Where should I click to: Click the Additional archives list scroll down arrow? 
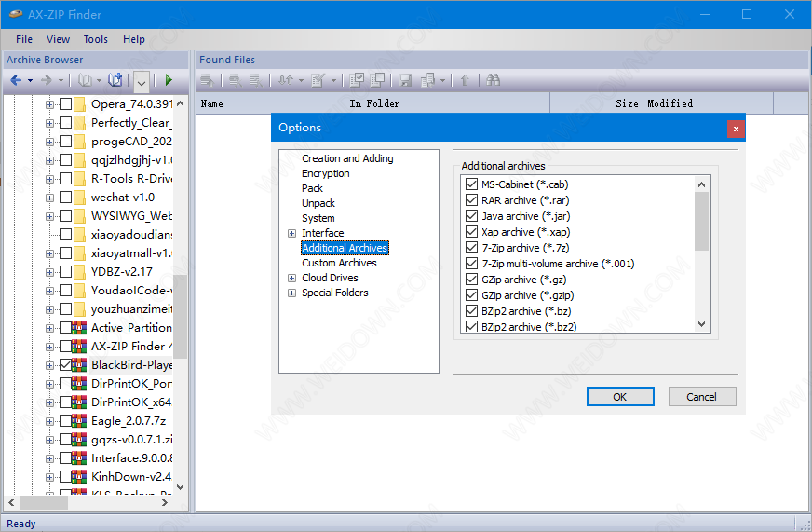[x=702, y=324]
